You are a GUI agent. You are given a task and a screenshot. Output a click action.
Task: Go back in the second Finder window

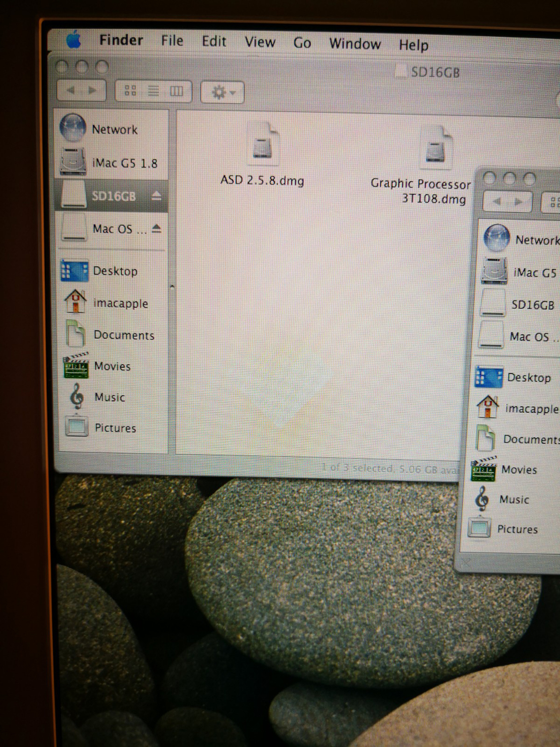tap(497, 202)
